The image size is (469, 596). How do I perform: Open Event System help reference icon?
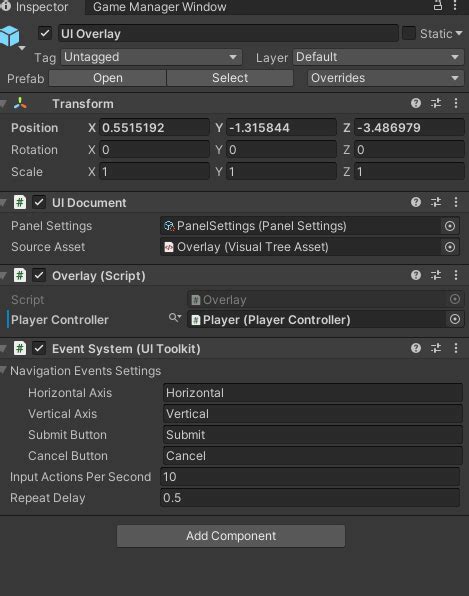click(416, 348)
